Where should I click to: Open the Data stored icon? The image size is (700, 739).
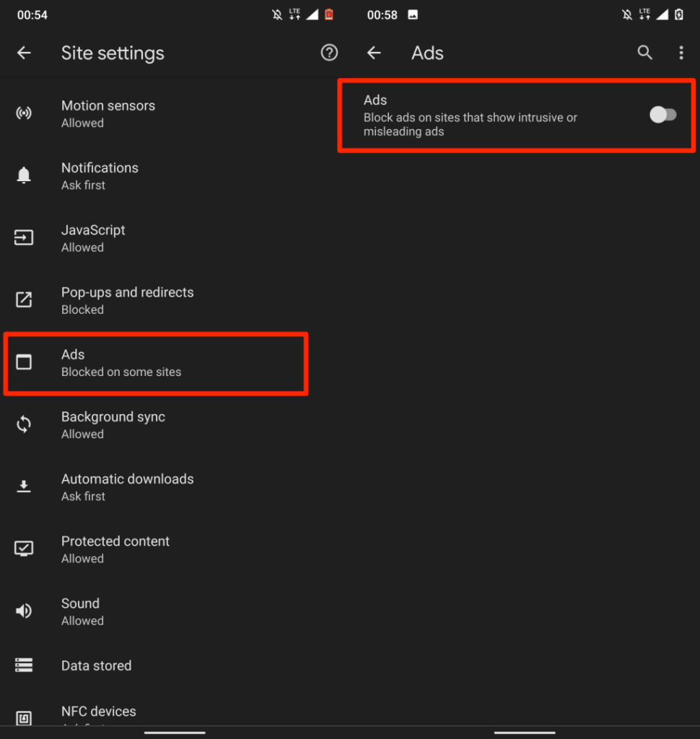24,665
